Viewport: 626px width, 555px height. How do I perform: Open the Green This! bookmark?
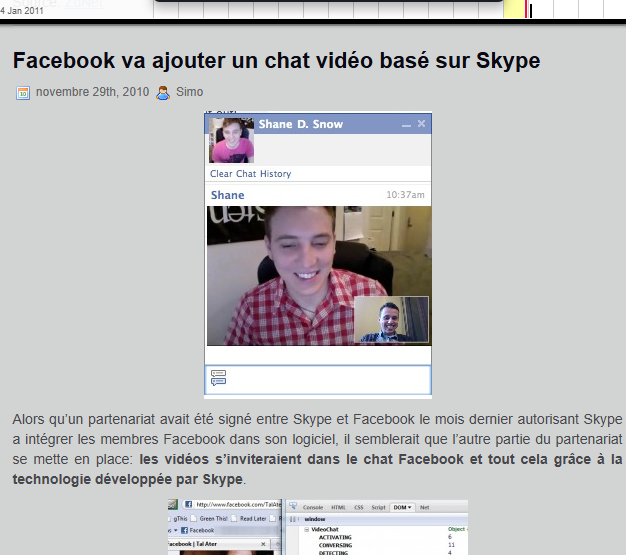(x=209, y=519)
